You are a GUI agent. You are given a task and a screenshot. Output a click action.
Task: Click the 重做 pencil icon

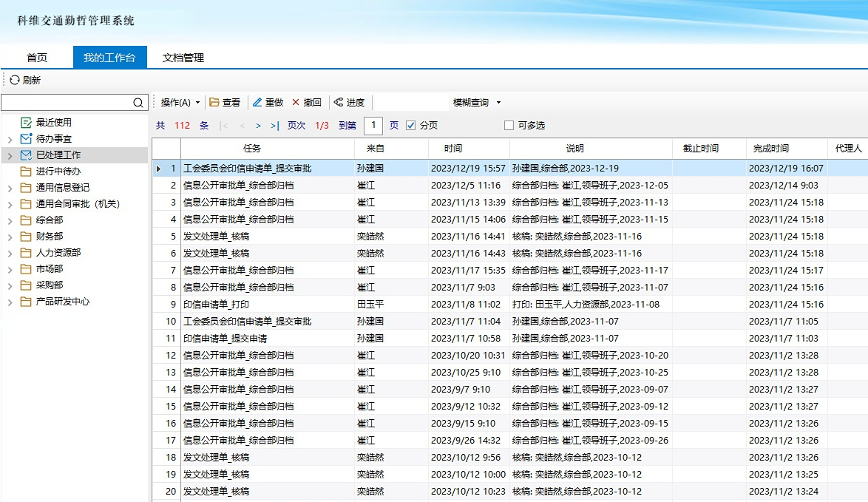pyautogui.click(x=257, y=103)
